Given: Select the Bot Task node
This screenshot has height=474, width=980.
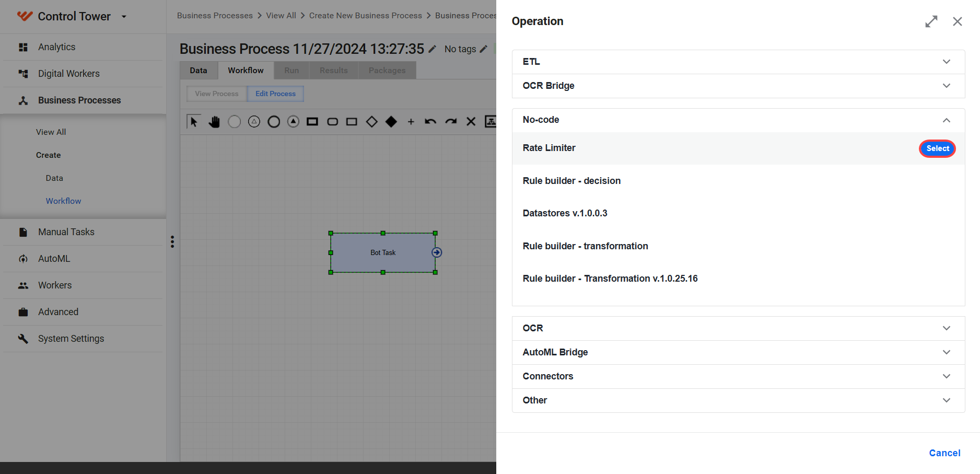Looking at the screenshot, I should click(383, 252).
